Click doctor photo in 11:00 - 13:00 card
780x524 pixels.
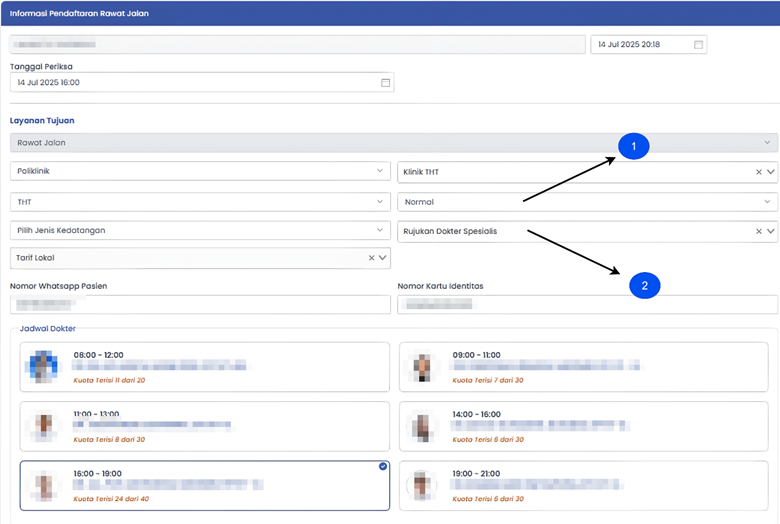click(x=45, y=426)
